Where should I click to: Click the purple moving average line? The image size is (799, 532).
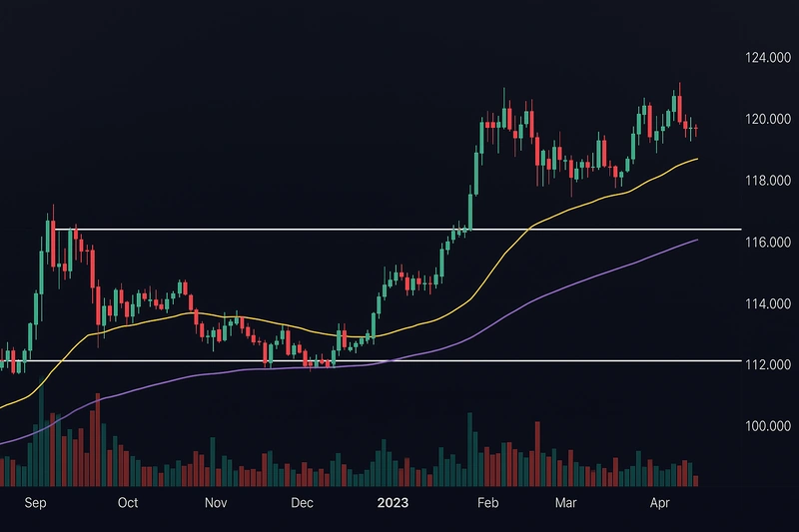[599, 272]
